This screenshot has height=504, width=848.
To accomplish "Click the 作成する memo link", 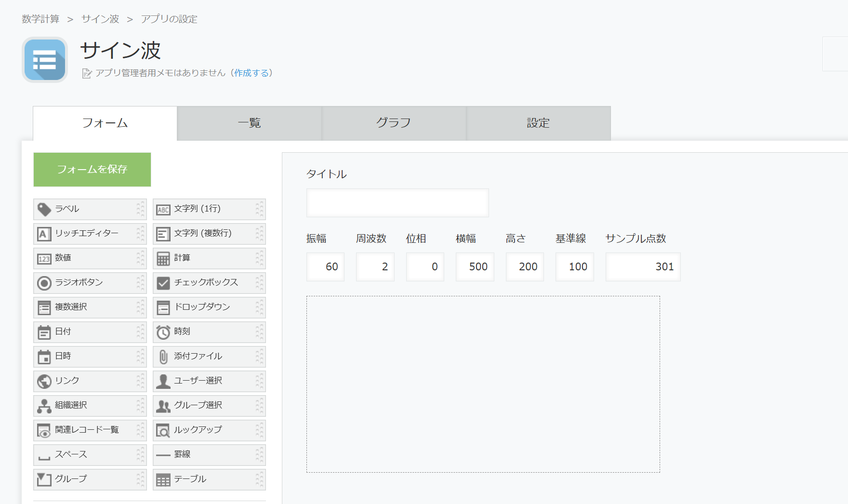I will pyautogui.click(x=252, y=73).
